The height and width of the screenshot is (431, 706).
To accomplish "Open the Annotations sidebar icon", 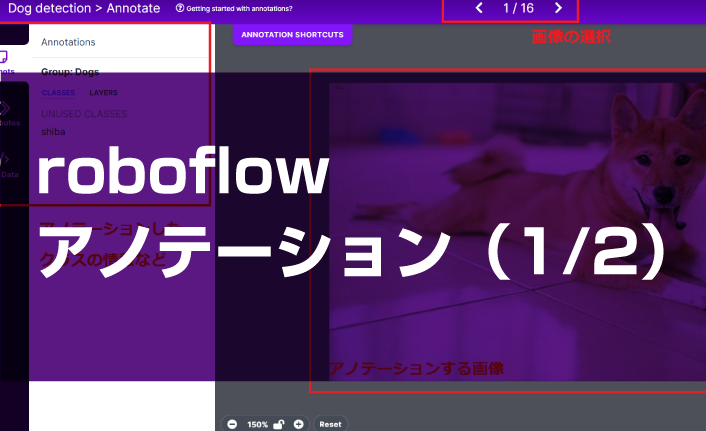I will pos(4,57).
